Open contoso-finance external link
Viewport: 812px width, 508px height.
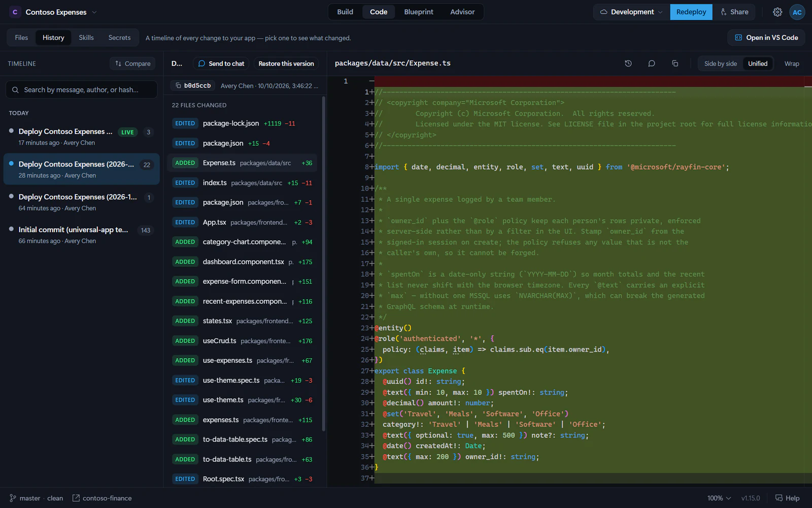coord(102,498)
